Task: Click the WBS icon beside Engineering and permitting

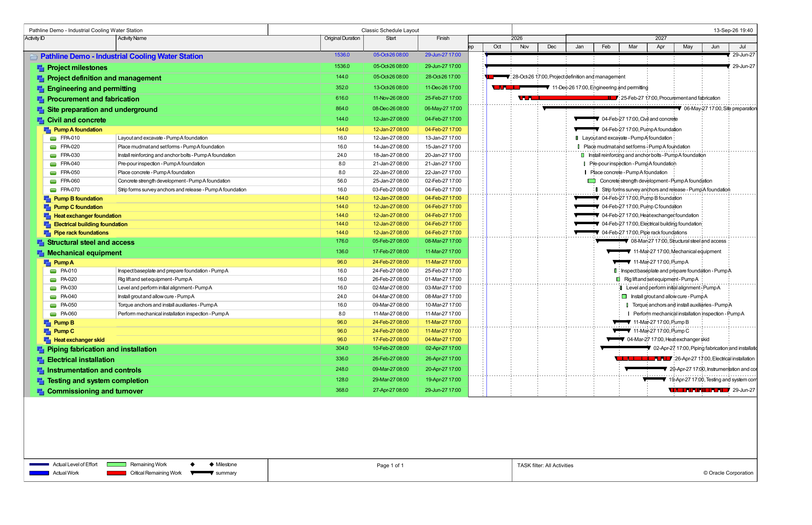Action: [41, 89]
